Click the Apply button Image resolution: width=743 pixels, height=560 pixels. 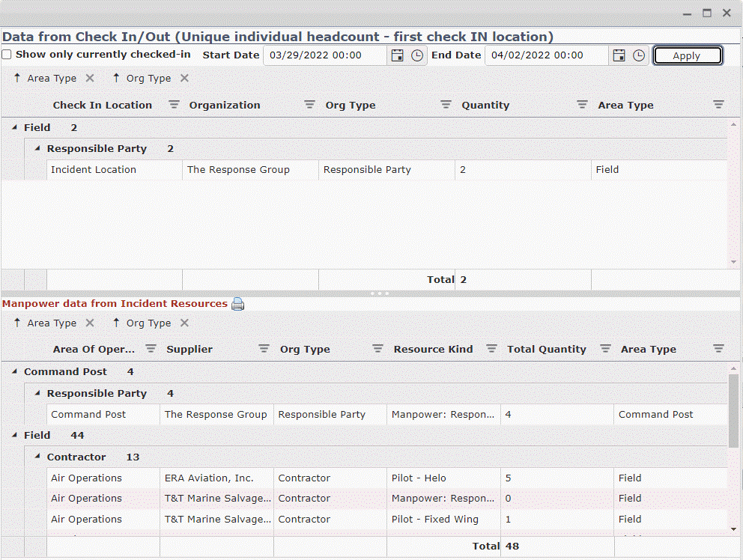[x=687, y=55]
